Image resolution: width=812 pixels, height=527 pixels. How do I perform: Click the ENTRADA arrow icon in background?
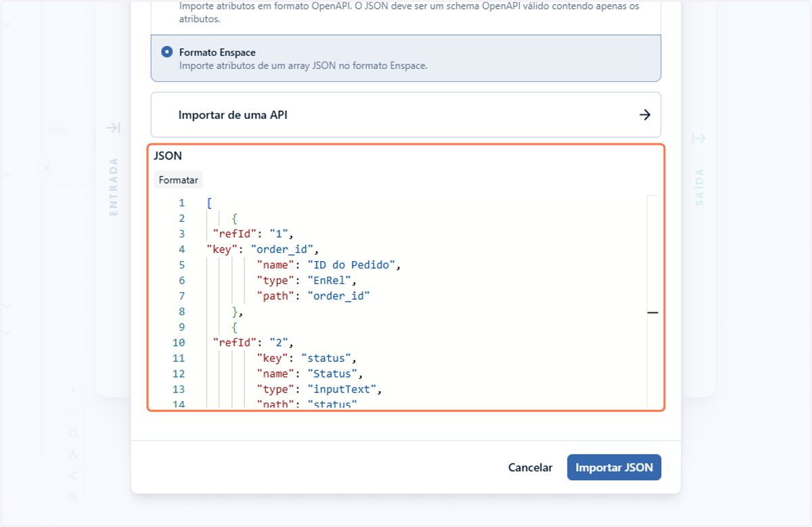point(113,128)
